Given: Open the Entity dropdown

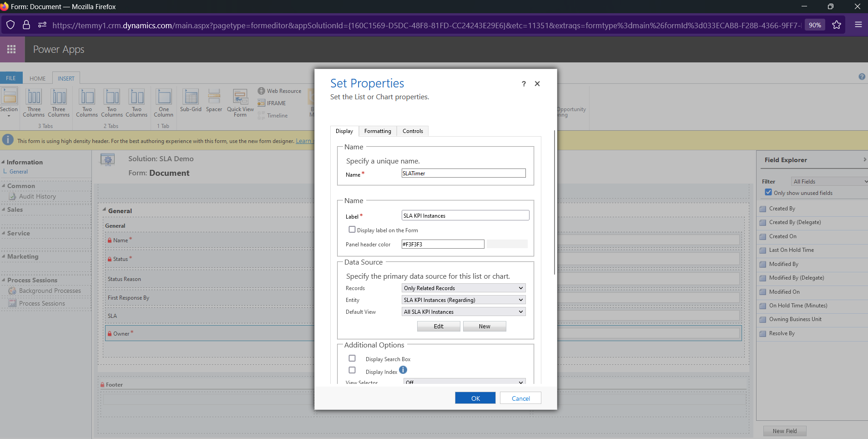Looking at the screenshot, I should 464,300.
